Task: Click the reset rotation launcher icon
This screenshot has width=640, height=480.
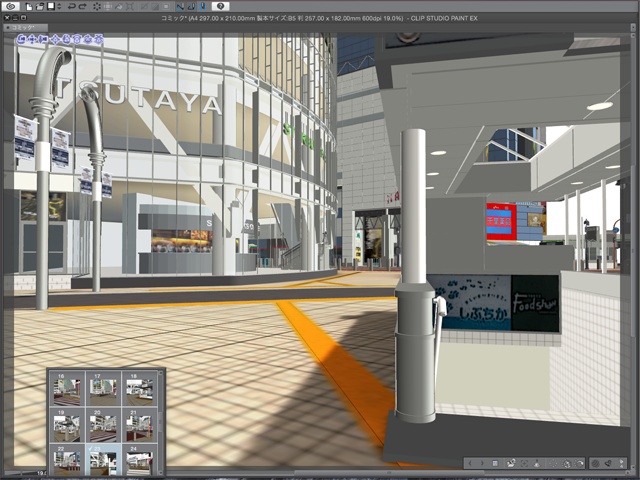Action: tap(579, 463)
